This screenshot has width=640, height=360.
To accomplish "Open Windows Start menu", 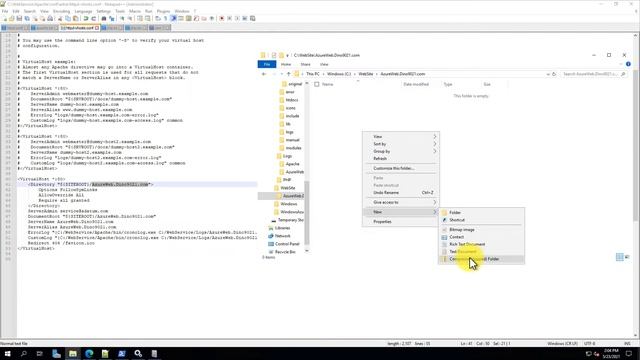I will tap(7, 353).
